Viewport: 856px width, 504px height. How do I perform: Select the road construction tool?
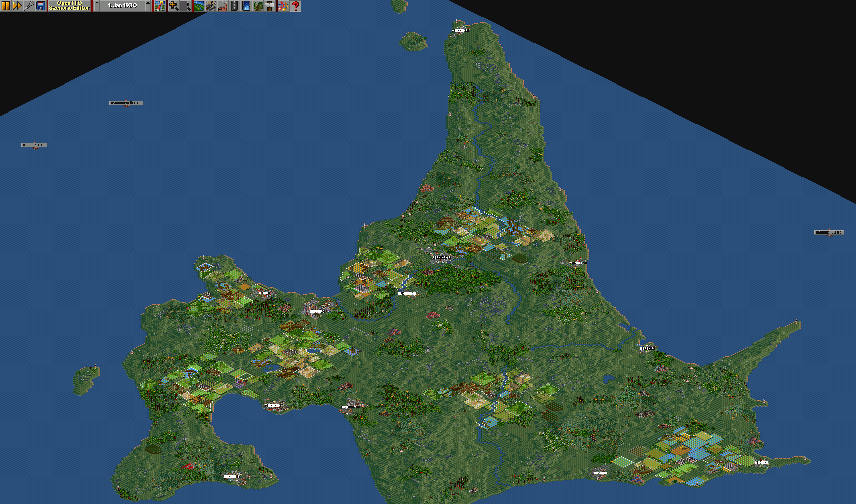tap(234, 6)
